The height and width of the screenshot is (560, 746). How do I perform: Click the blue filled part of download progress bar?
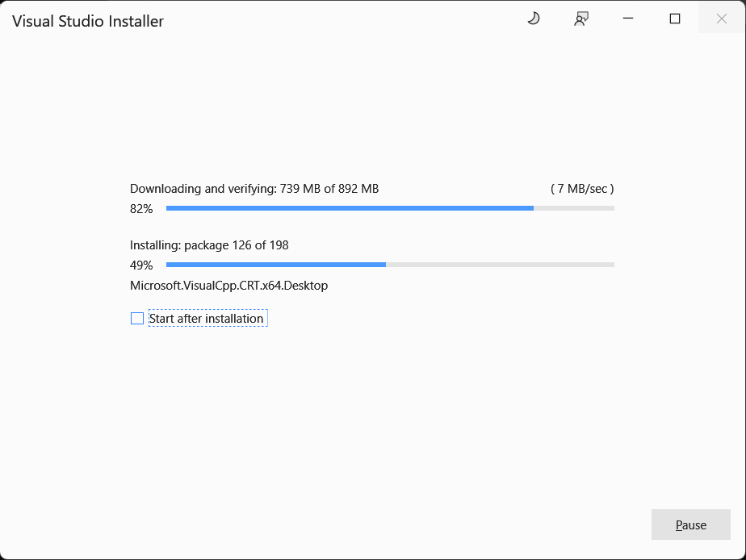pyautogui.click(x=349, y=208)
